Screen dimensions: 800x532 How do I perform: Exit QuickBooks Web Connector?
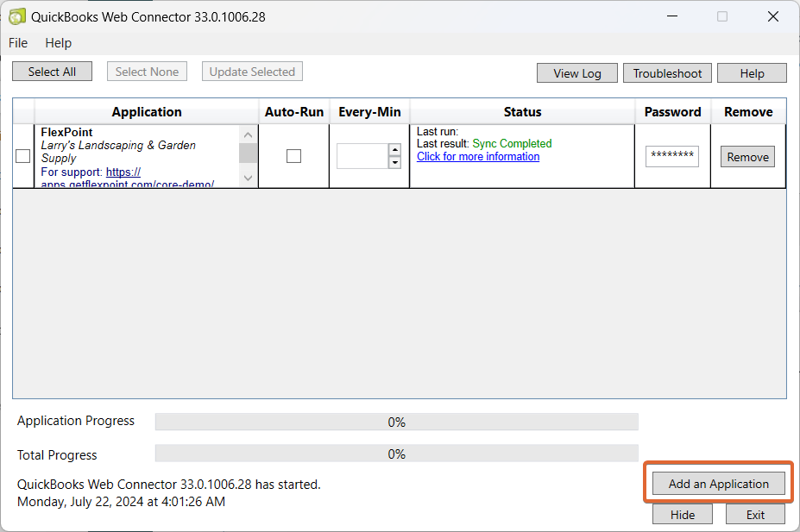click(754, 513)
